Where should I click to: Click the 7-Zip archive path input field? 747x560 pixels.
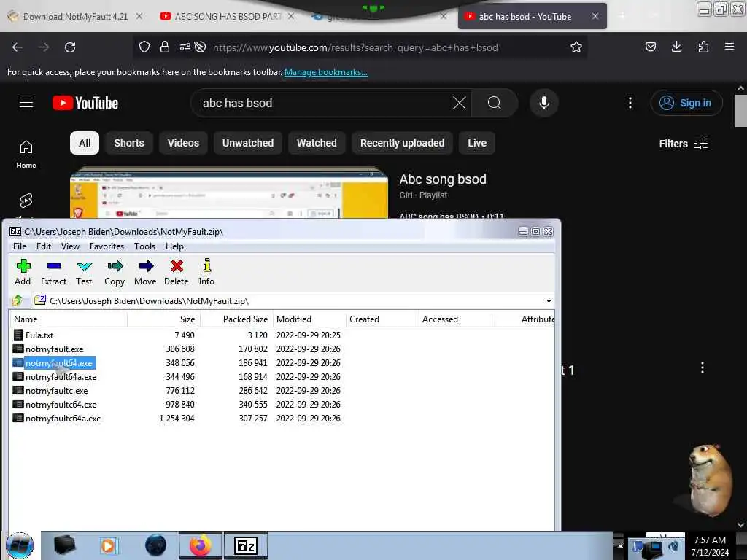coord(293,301)
